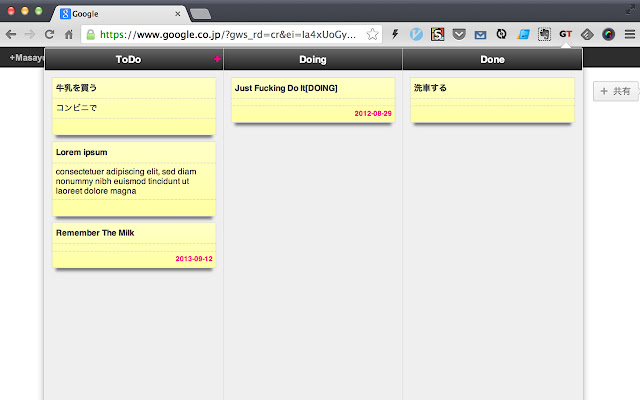Click the green padlock in address bar

click(91, 34)
